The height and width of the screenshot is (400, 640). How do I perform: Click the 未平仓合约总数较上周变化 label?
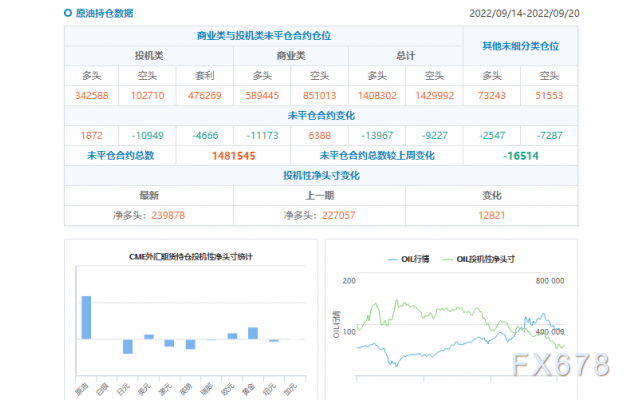377,156
